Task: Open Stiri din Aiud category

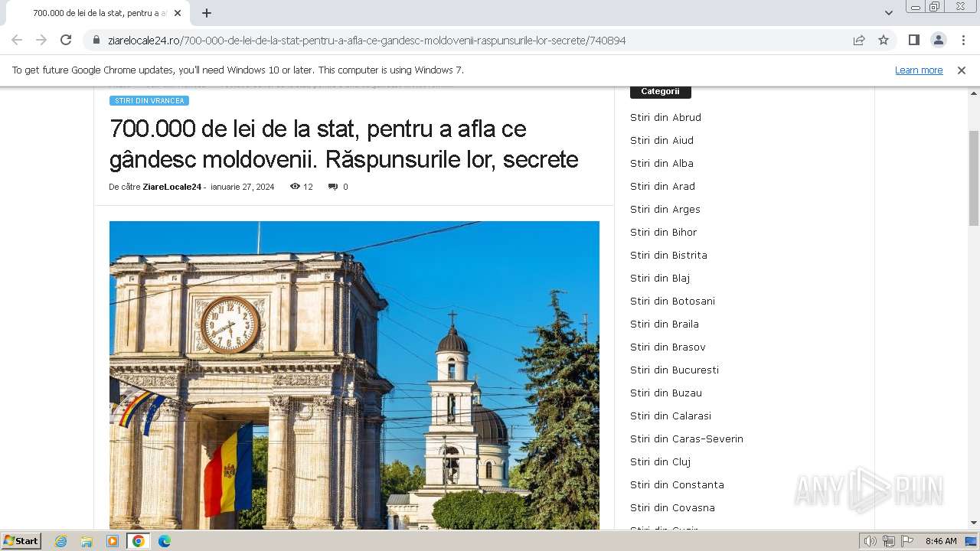Action: 661,140
